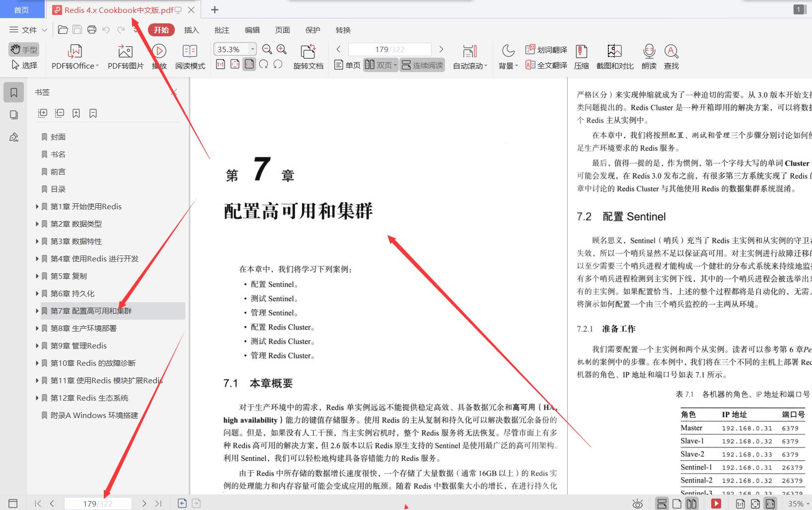Click the undo arrow icon
This screenshot has width=812, height=510.
click(x=106, y=30)
